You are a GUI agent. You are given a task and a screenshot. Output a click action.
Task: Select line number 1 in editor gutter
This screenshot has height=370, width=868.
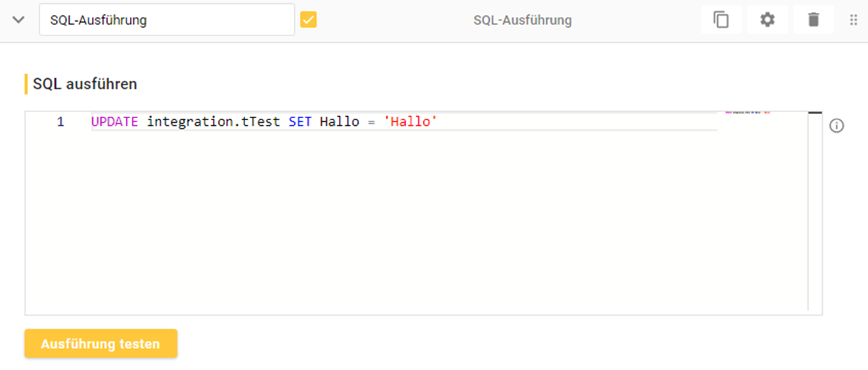[60, 121]
